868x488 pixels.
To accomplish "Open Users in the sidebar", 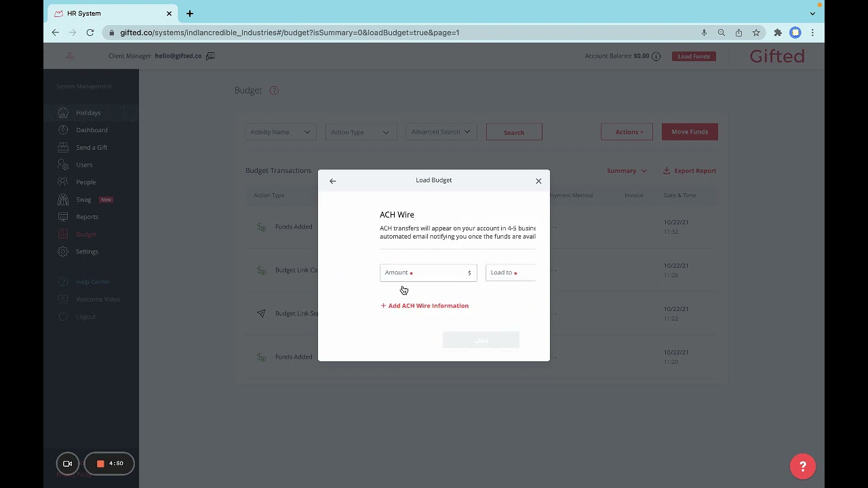I will [84, 165].
